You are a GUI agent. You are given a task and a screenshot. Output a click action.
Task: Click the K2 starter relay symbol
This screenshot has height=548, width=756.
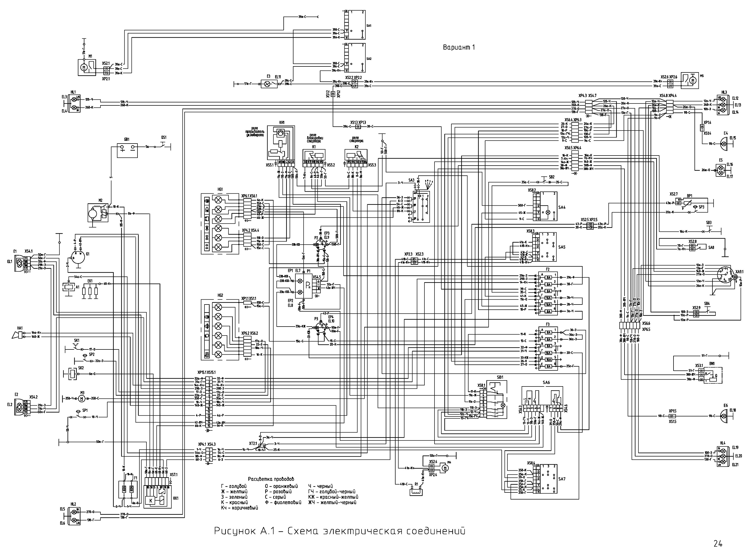(x=356, y=158)
